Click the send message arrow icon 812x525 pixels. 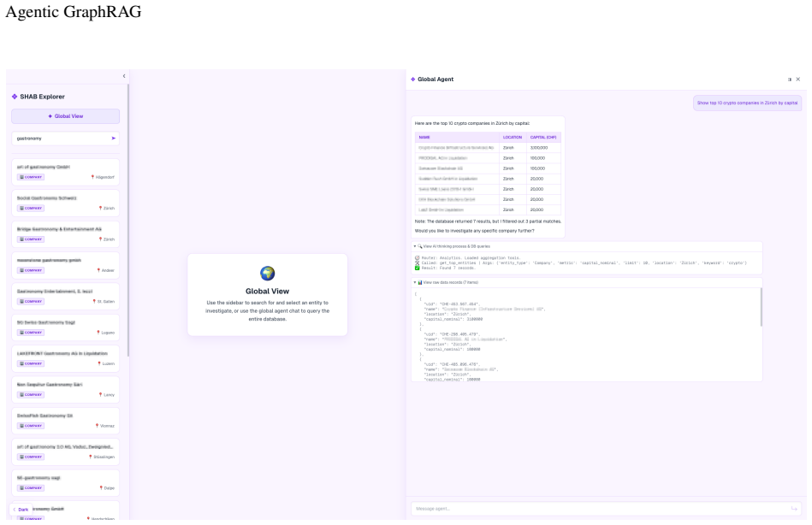point(794,509)
